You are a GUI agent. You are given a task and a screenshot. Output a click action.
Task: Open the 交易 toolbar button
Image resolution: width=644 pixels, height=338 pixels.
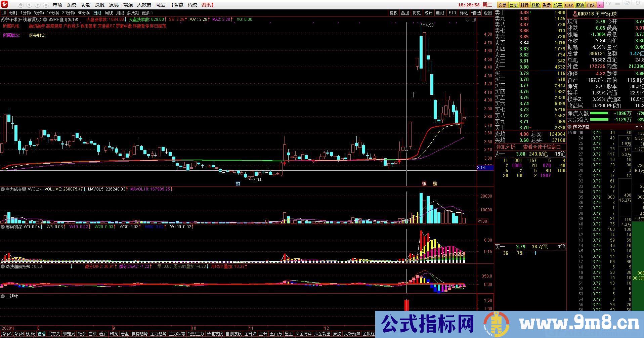coord(502,5)
